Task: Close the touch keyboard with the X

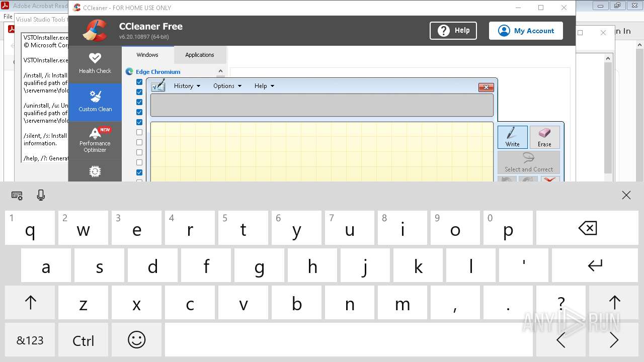Action: click(626, 196)
